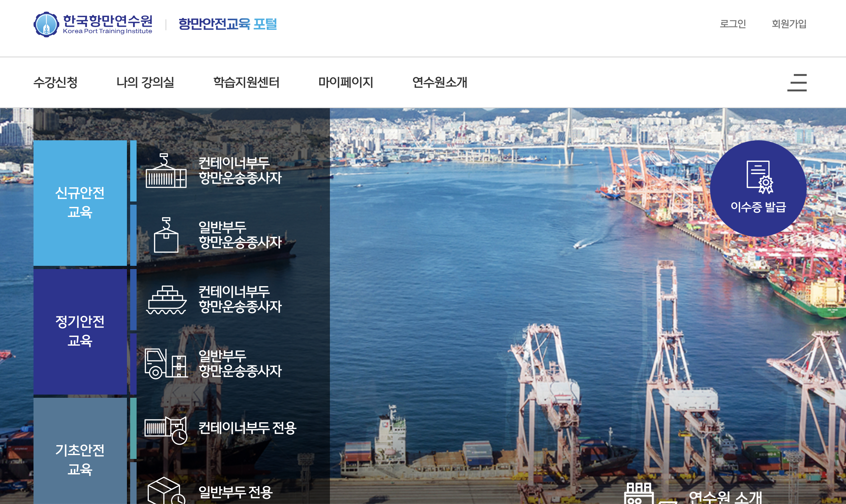Click the cargo ship icon under 정기안전교육

[x=166, y=300]
